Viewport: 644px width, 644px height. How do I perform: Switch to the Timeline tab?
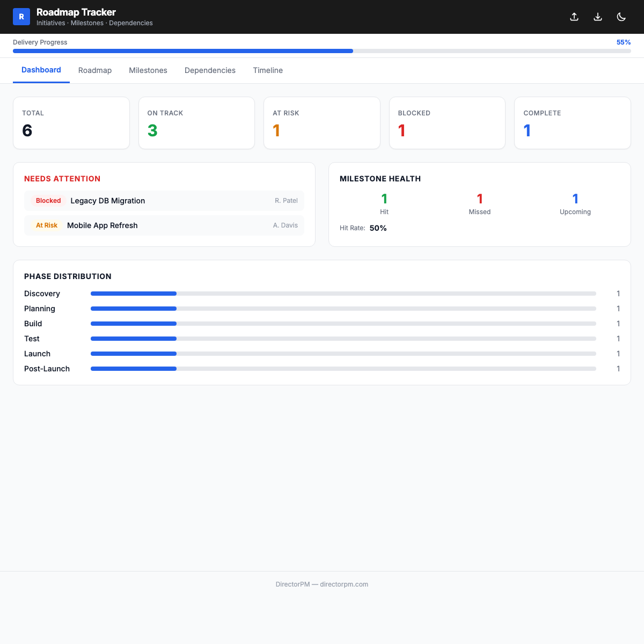pyautogui.click(x=268, y=70)
